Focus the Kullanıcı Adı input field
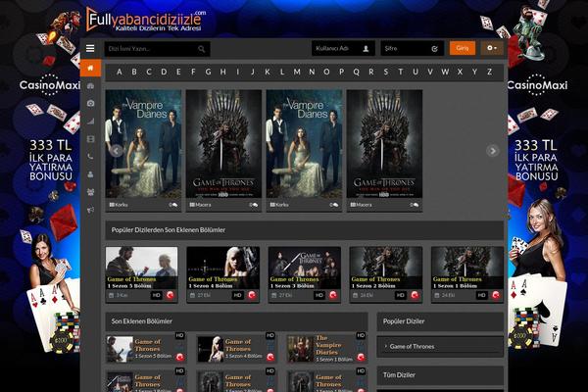 (x=343, y=48)
